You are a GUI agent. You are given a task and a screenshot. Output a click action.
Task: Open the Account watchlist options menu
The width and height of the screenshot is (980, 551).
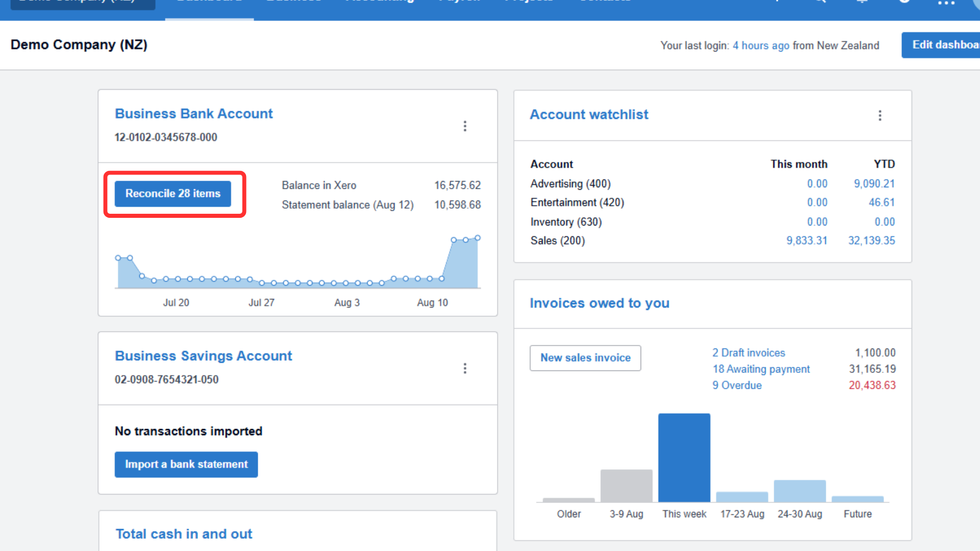click(x=879, y=115)
